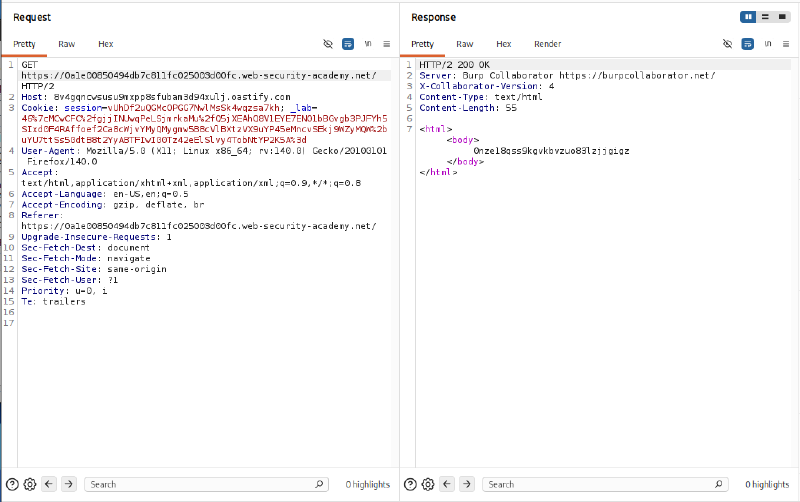The width and height of the screenshot is (800, 502).
Task: Click the GET method on request line 1
Action: pyautogui.click(x=30, y=65)
